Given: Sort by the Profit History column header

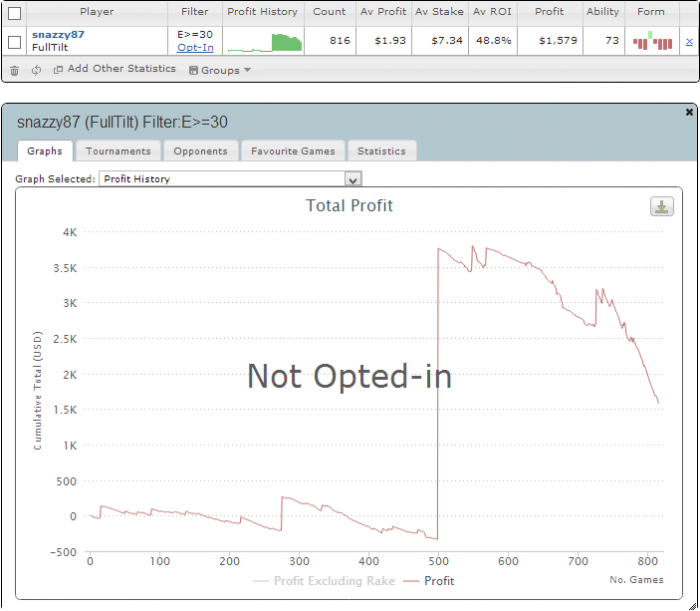Looking at the screenshot, I should point(262,12).
